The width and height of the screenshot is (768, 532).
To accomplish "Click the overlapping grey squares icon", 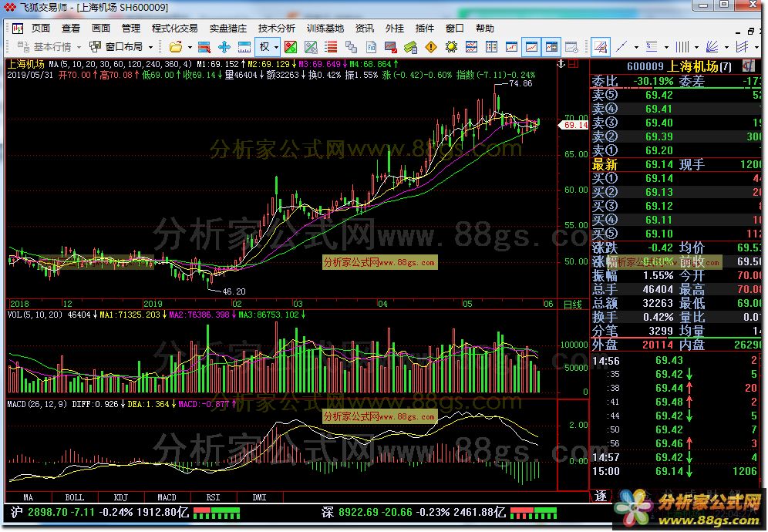I will point(351,47).
